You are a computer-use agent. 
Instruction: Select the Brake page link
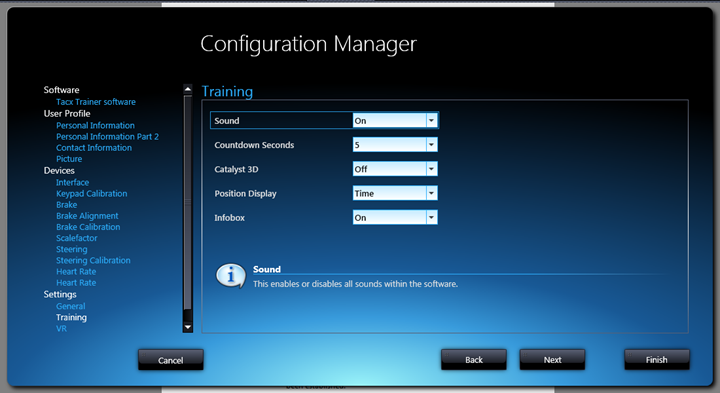coord(67,205)
